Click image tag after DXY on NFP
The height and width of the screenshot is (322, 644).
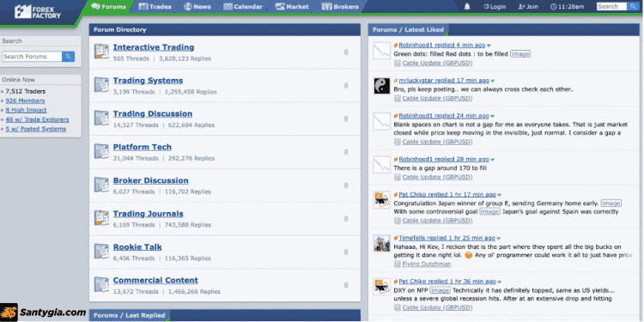tap(440, 290)
